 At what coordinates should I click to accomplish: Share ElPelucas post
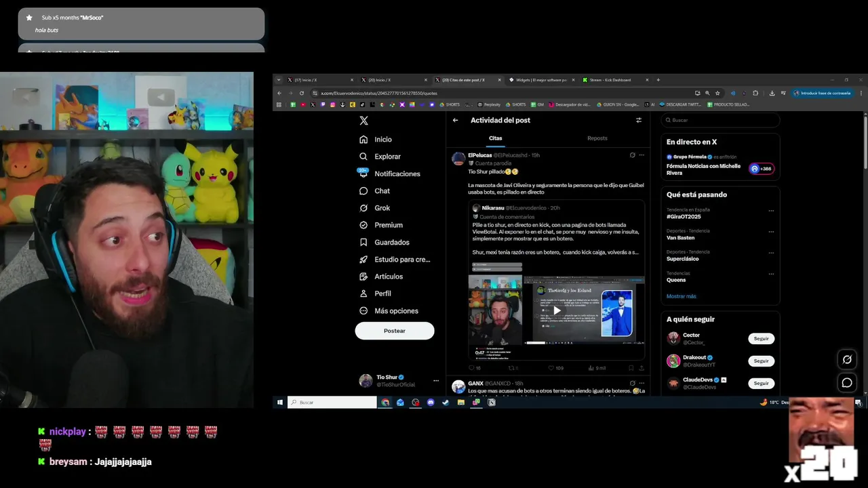(642, 368)
